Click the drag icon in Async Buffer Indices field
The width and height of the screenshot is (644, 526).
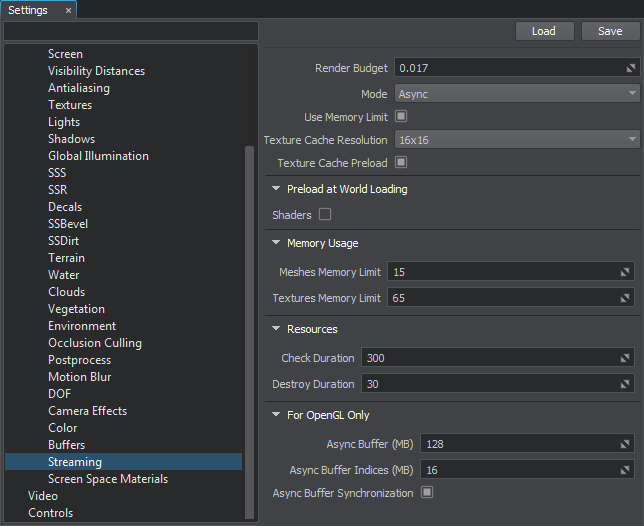click(x=625, y=470)
